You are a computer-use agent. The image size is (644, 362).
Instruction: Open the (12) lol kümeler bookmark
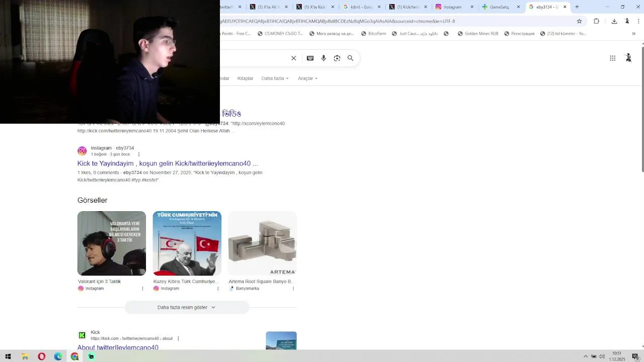pyautogui.click(x=563, y=34)
